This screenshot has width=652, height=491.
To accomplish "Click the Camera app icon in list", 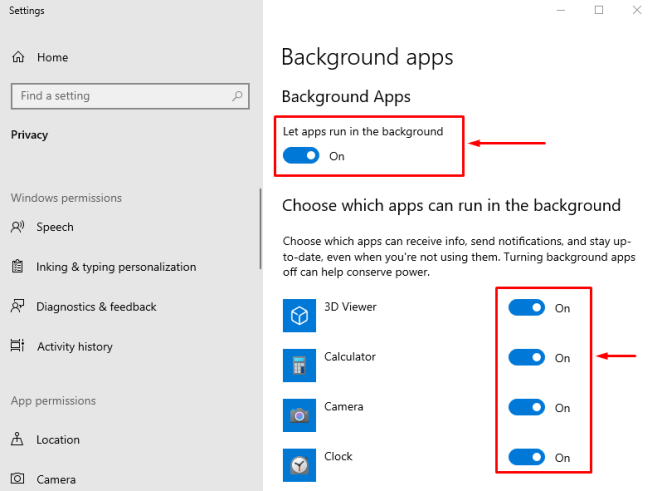I will tap(299, 415).
